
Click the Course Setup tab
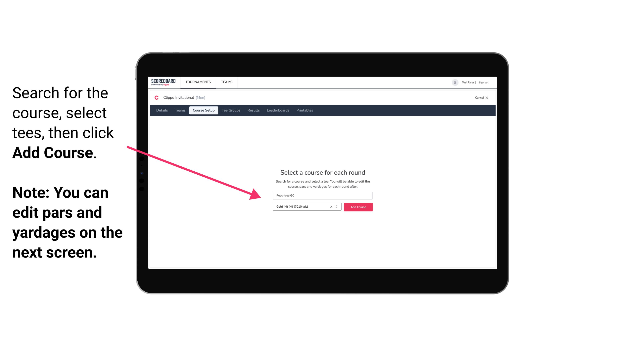pos(204,110)
